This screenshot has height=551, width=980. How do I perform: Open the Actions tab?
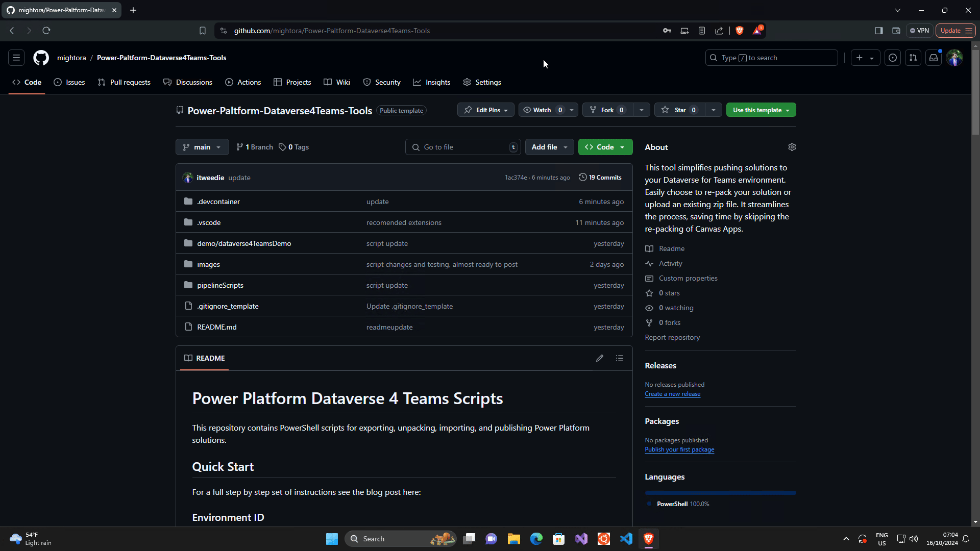pos(242,82)
